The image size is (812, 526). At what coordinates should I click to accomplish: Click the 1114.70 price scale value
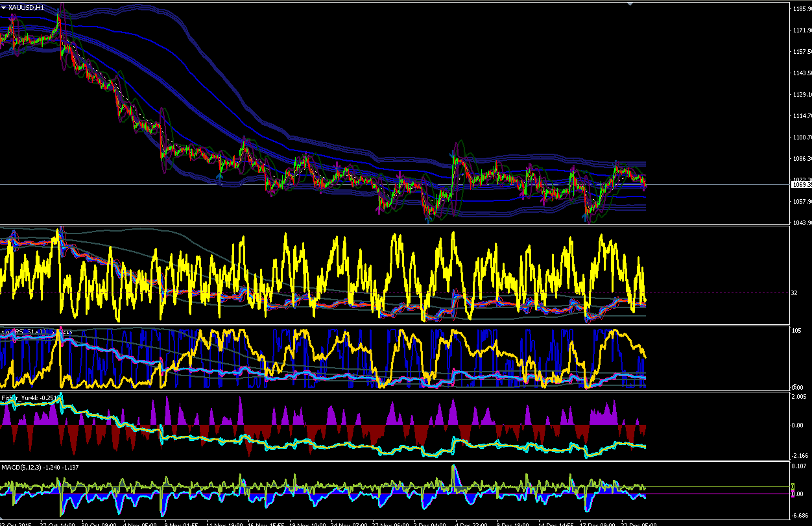click(x=802, y=115)
